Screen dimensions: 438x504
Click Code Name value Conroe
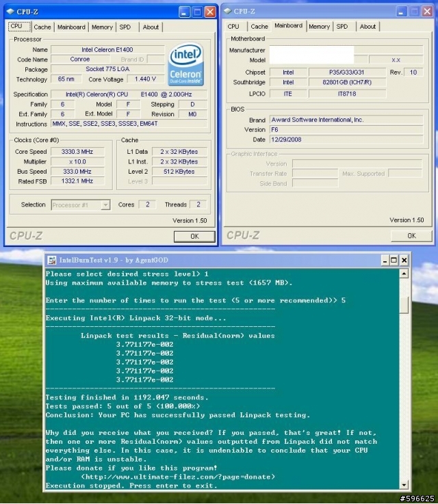click(80, 59)
